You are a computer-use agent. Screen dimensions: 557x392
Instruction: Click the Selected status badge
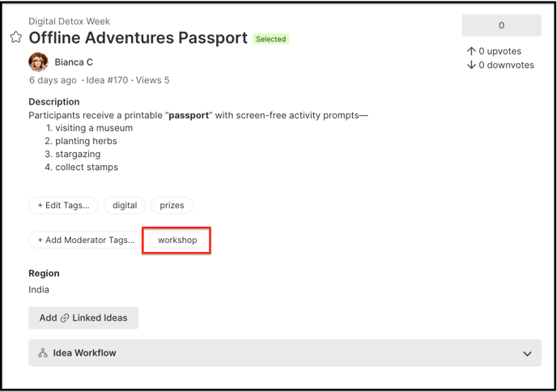click(270, 39)
